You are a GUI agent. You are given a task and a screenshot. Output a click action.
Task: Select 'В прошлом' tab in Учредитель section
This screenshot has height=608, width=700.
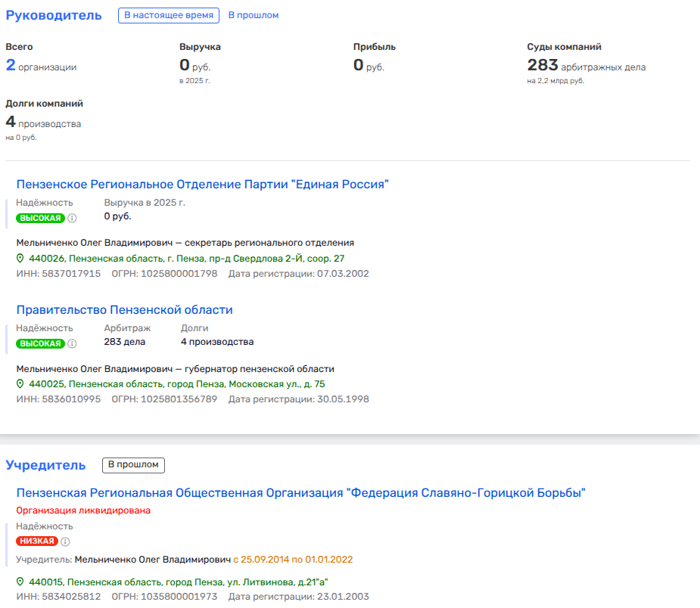click(x=133, y=464)
